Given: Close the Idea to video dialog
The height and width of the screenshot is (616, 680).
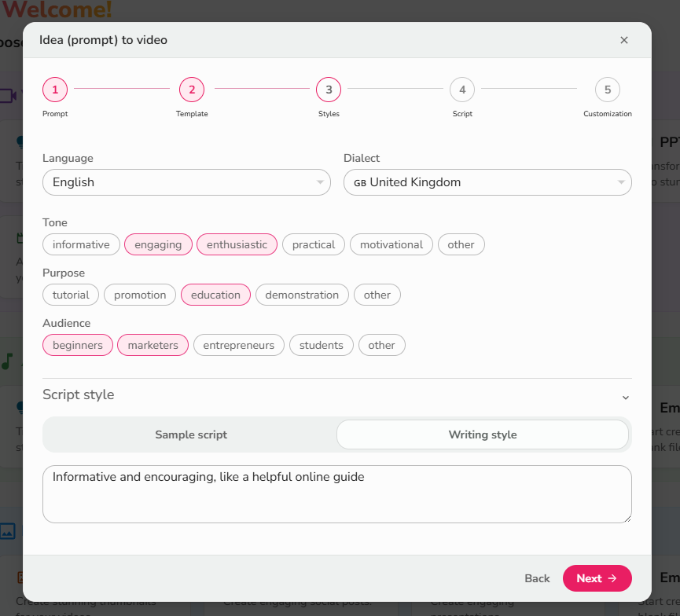Looking at the screenshot, I should click(x=624, y=40).
